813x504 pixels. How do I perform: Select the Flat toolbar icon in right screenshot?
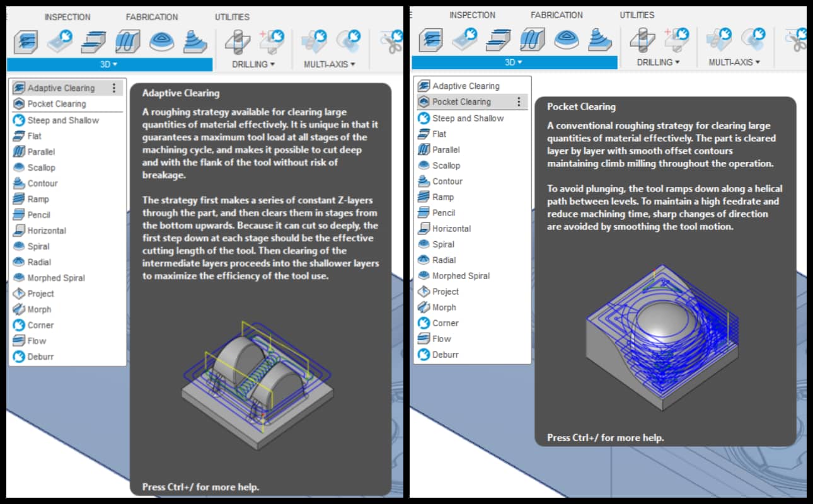(499, 40)
